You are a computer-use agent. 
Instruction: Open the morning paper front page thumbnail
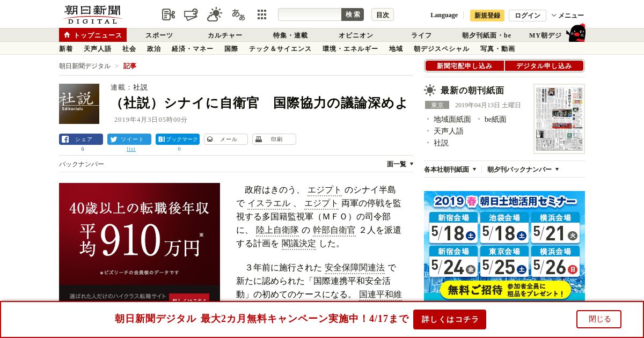coord(559,119)
